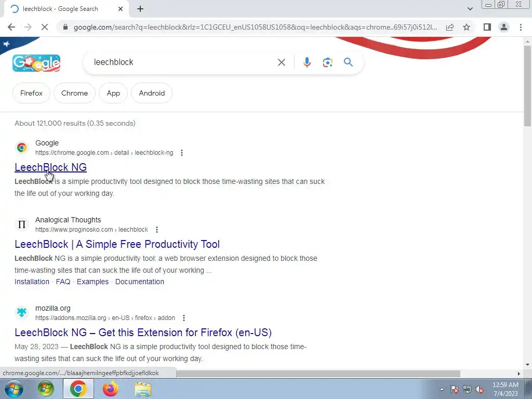Viewport: 532px width, 399px height.
Task: Open the Action Center flag tray icon
Action: [x=455, y=389]
